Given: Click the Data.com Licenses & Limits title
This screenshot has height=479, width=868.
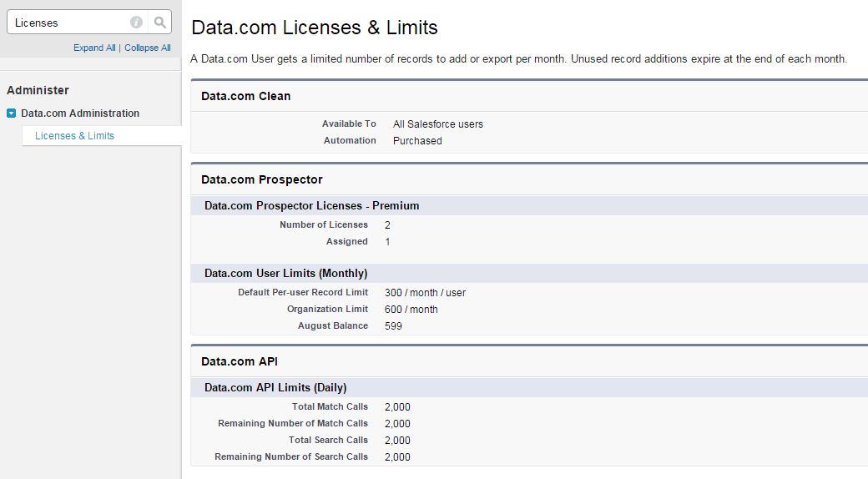Looking at the screenshot, I should 315,28.
